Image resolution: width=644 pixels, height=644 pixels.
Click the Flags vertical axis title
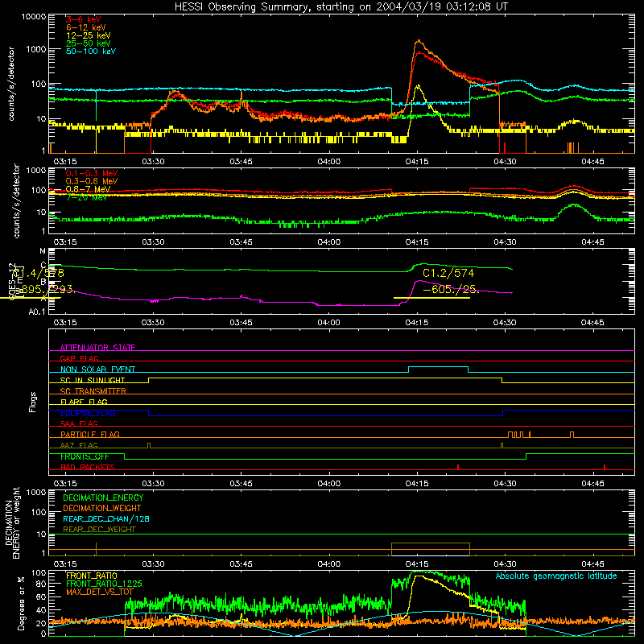33,402
